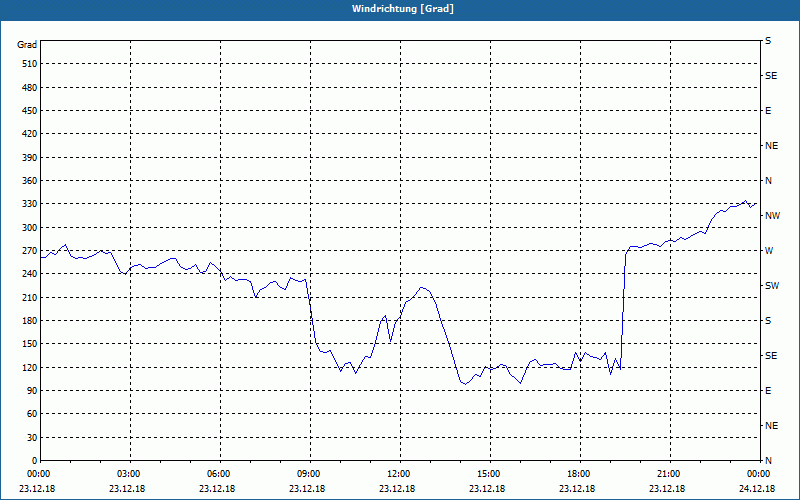Select the 420 y-axis value
The image size is (800, 500).
(x=30, y=134)
